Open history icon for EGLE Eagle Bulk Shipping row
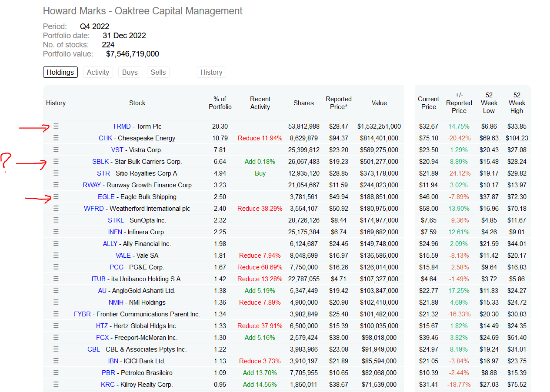550x392 pixels. (56, 196)
